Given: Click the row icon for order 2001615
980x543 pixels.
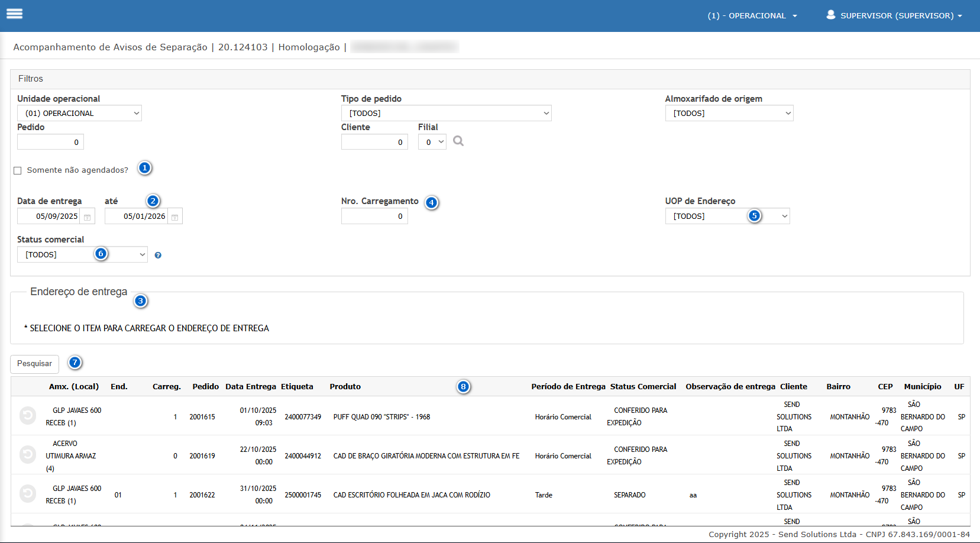Looking at the screenshot, I should pyautogui.click(x=28, y=416).
